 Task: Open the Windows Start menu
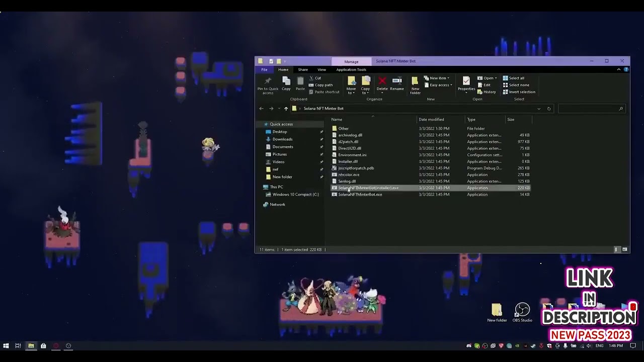point(6,346)
